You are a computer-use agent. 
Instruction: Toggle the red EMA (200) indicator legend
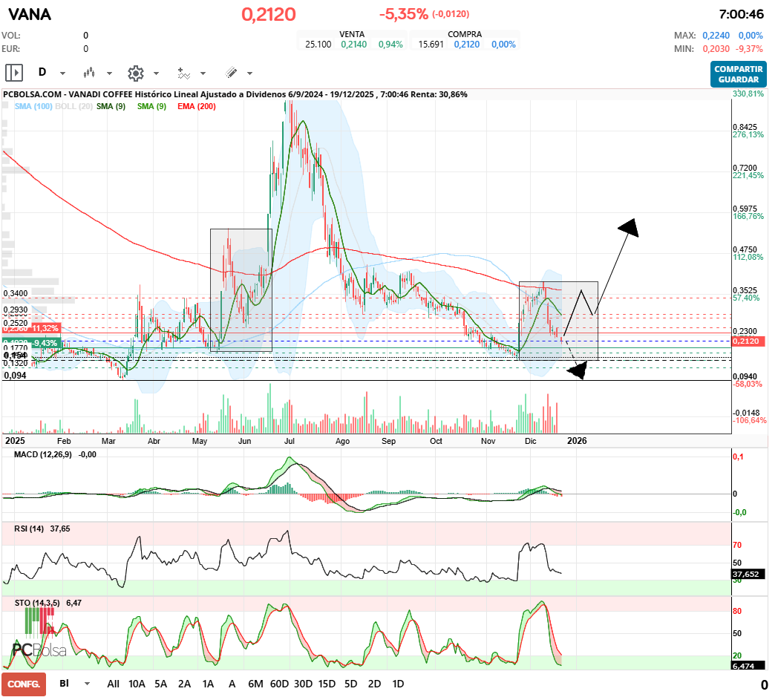click(x=197, y=107)
